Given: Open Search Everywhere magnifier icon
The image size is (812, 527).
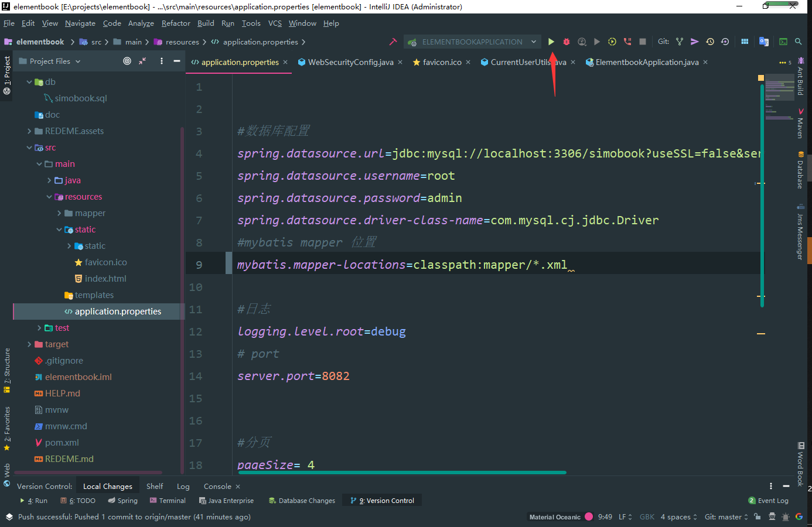Looking at the screenshot, I should [x=798, y=42].
